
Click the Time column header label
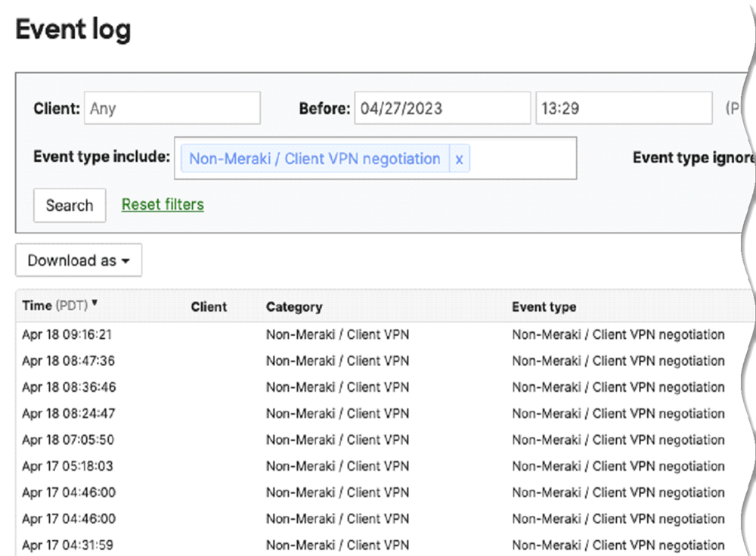pyautogui.click(x=37, y=306)
